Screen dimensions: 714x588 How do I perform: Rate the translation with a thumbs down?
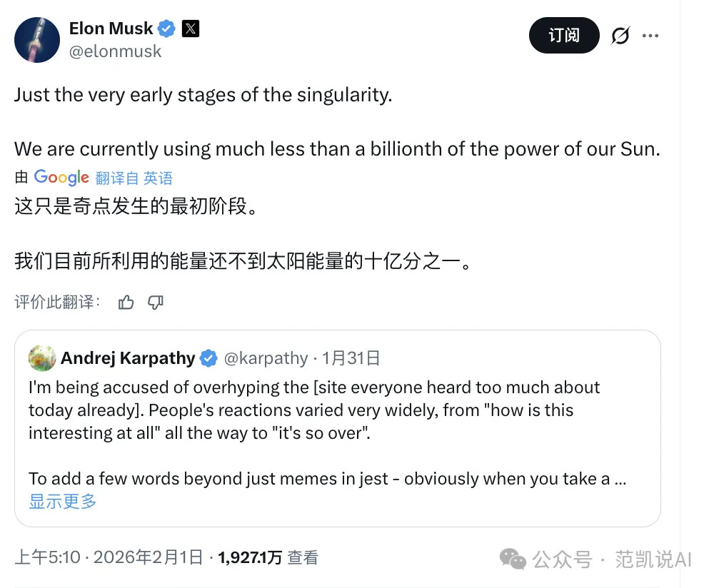pos(155,302)
